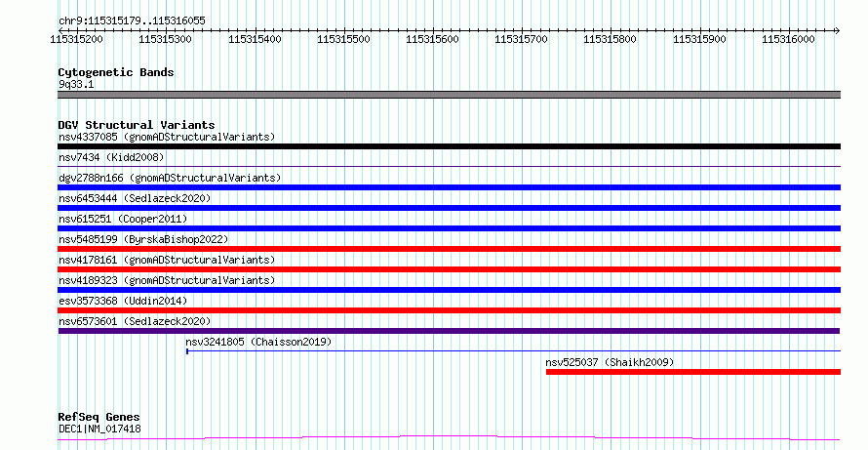This screenshot has width=868, height=450.
Task: Open nsv4337085 gnomADStructuralVariants label
Action: click(167, 137)
